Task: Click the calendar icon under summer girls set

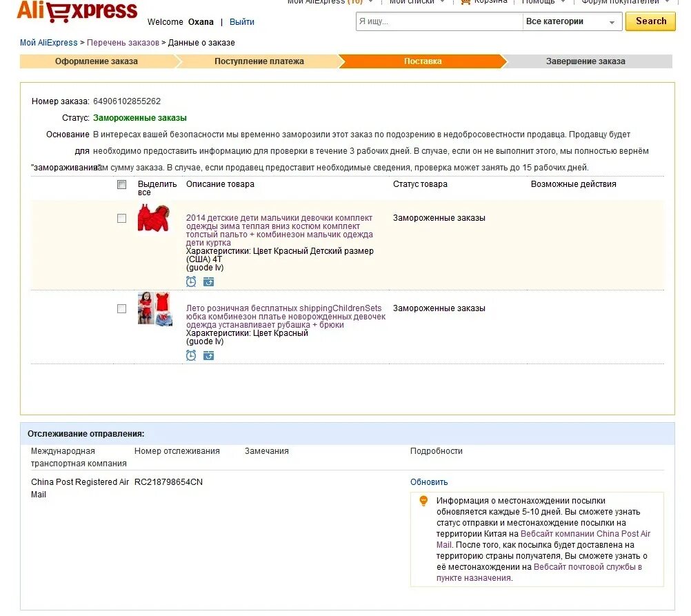Action: [208, 355]
